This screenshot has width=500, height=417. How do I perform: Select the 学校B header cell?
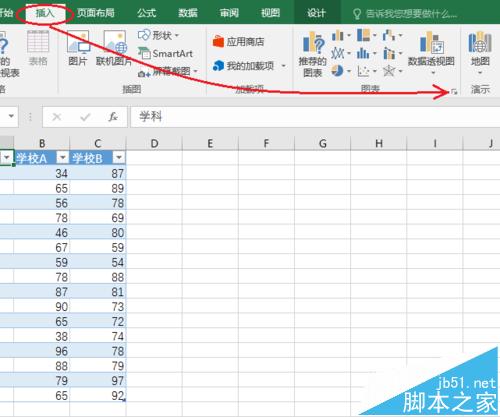point(98,158)
